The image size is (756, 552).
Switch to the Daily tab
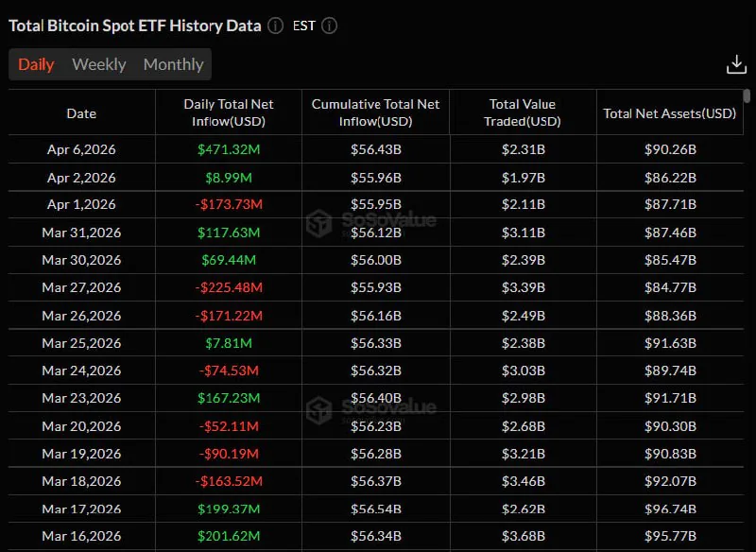pos(37,64)
